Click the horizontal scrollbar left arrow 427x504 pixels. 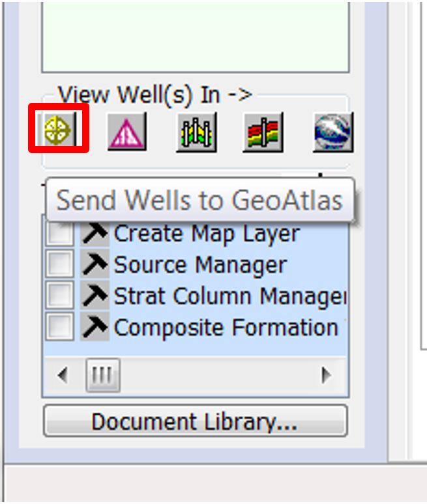tap(63, 375)
